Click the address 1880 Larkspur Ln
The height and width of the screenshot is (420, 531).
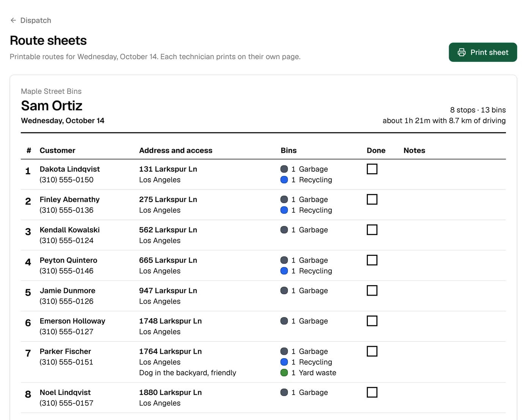pos(170,392)
